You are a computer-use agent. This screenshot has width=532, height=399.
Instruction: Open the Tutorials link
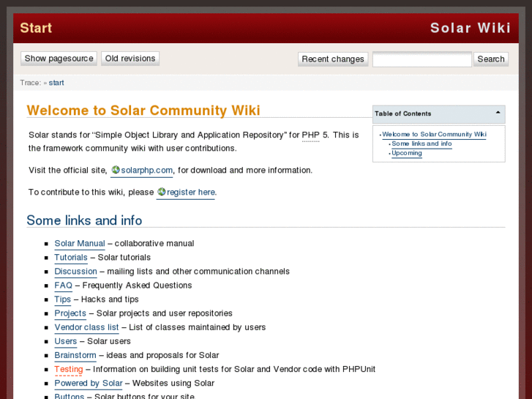[x=71, y=258]
